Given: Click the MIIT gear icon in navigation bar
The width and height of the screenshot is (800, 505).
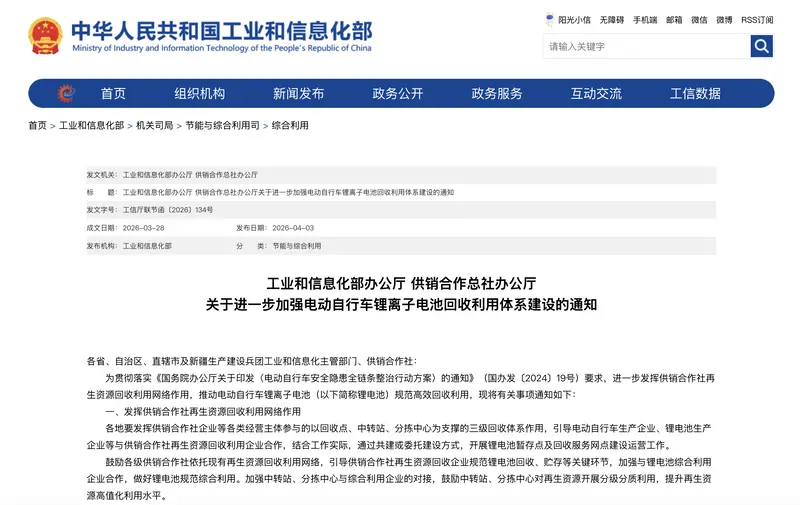Looking at the screenshot, I should click(66, 94).
